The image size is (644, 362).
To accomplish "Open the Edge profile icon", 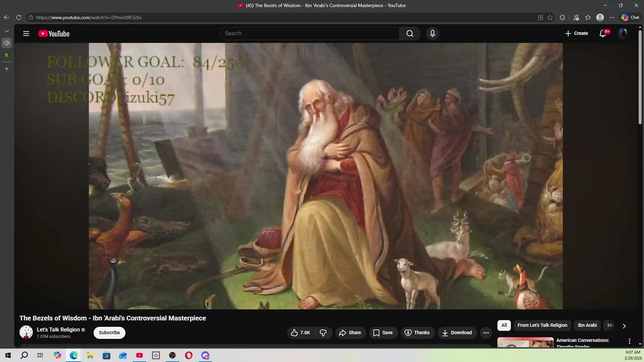I will pyautogui.click(x=600, y=17).
